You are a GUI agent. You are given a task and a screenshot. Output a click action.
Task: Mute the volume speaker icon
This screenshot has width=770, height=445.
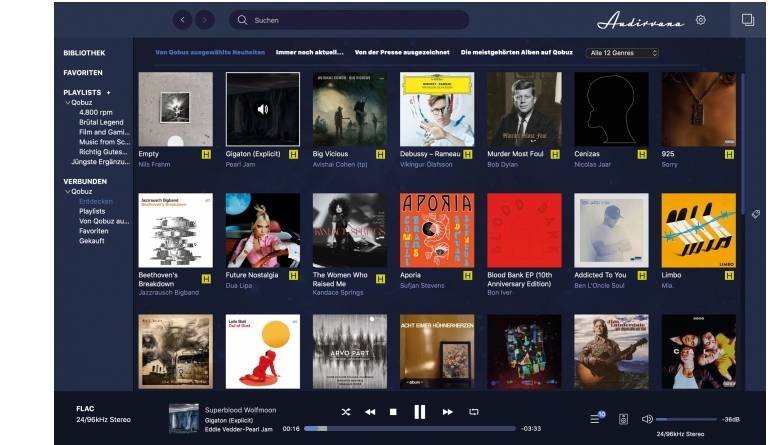pyautogui.click(x=647, y=419)
